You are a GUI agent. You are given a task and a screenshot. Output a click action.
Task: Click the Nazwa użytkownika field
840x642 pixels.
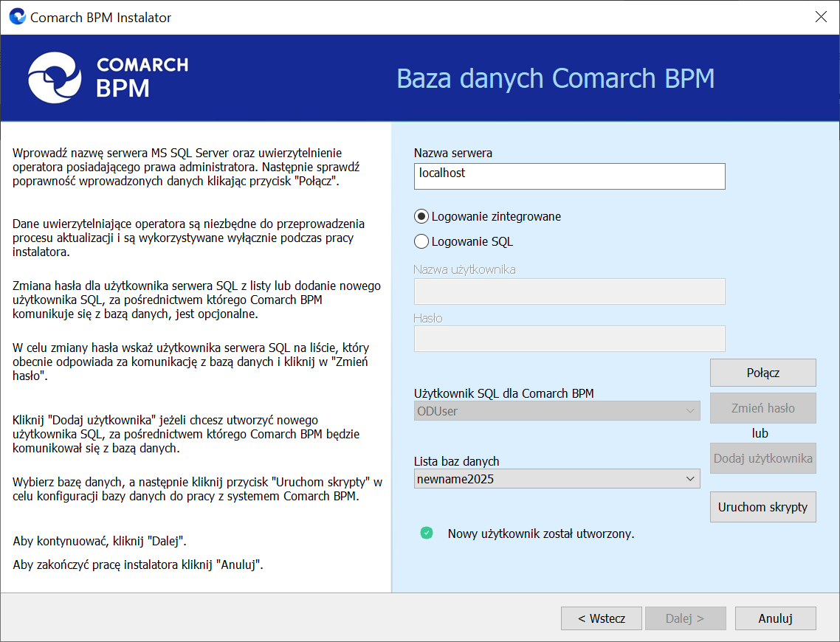[569, 291]
